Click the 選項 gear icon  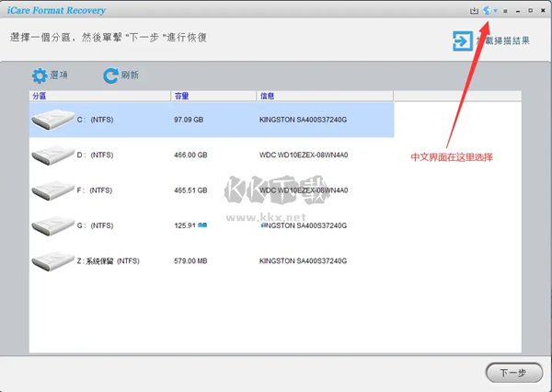coord(40,75)
